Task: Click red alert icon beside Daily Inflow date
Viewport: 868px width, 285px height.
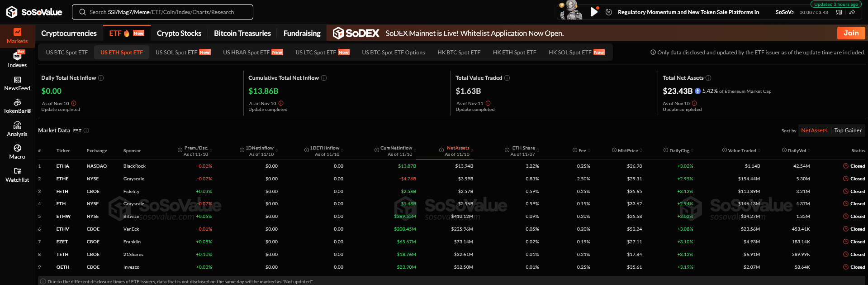Action: point(74,103)
